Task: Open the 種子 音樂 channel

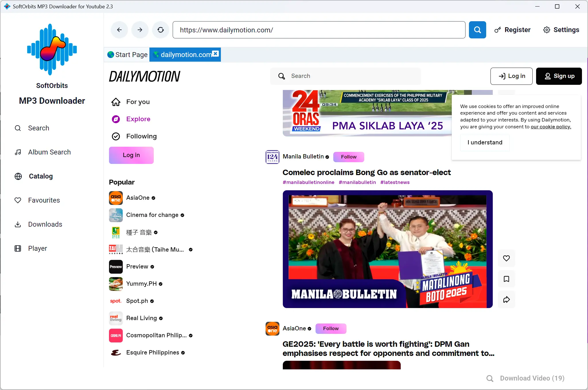Action: pyautogui.click(x=133, y=232)
